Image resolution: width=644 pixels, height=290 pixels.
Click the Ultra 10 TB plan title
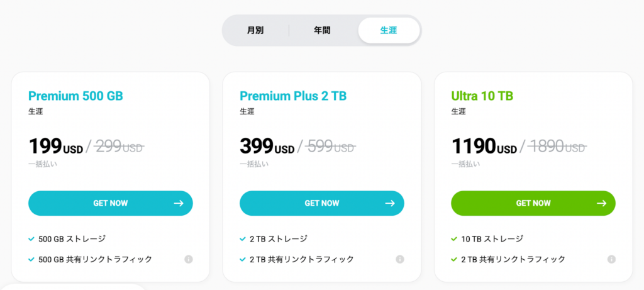pos(482,96)
